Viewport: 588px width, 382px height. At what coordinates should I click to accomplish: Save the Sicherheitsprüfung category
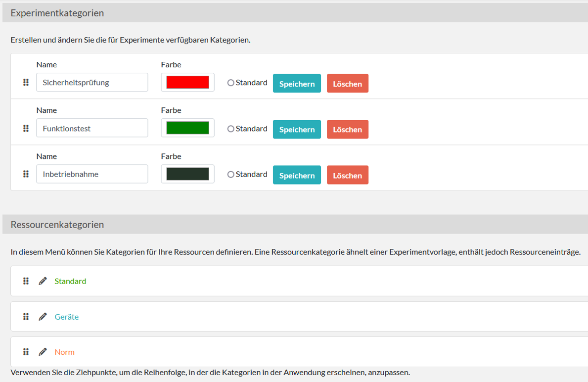tap(297, 84)
